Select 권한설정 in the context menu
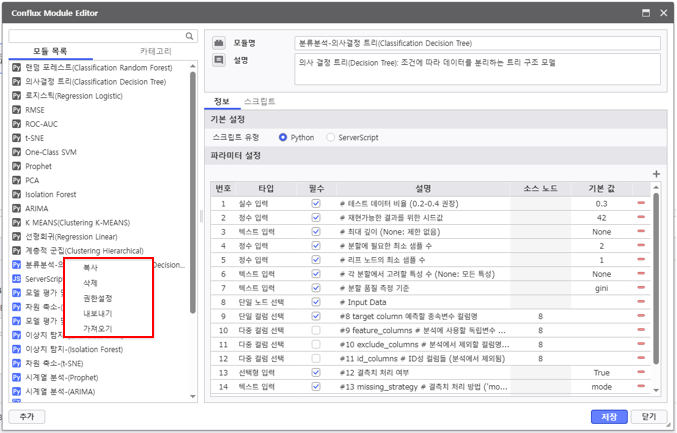This screenshot has height=433, width=677. 97,298
